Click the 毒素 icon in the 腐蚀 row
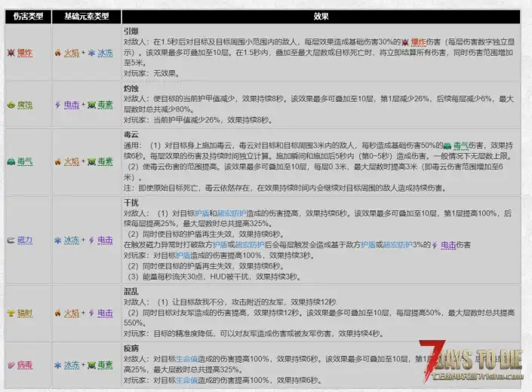This screenshot has height=392, width=532. (x=91, y=105)
